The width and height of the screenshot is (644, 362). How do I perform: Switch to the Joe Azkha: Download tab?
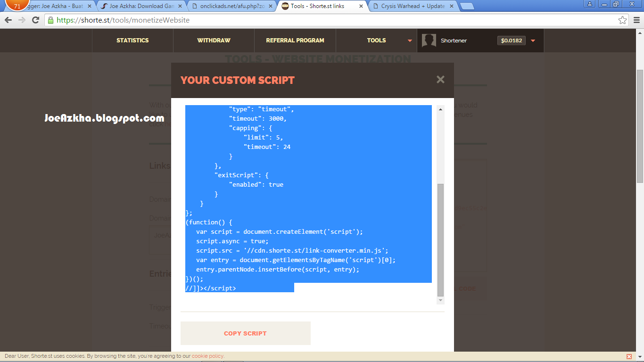141,6
